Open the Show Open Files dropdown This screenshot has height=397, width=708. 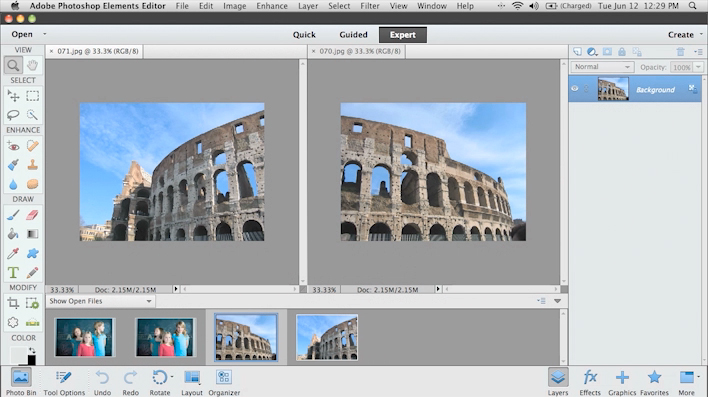[x=100, y=301]
